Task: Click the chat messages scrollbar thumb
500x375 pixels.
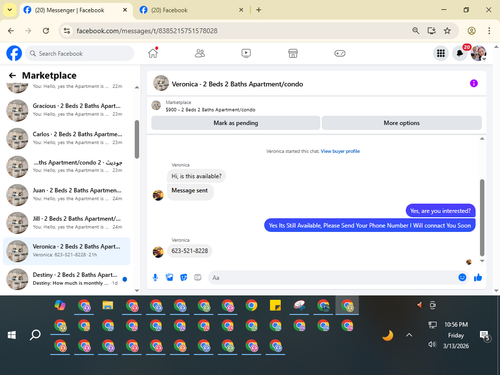Action: 482,217
